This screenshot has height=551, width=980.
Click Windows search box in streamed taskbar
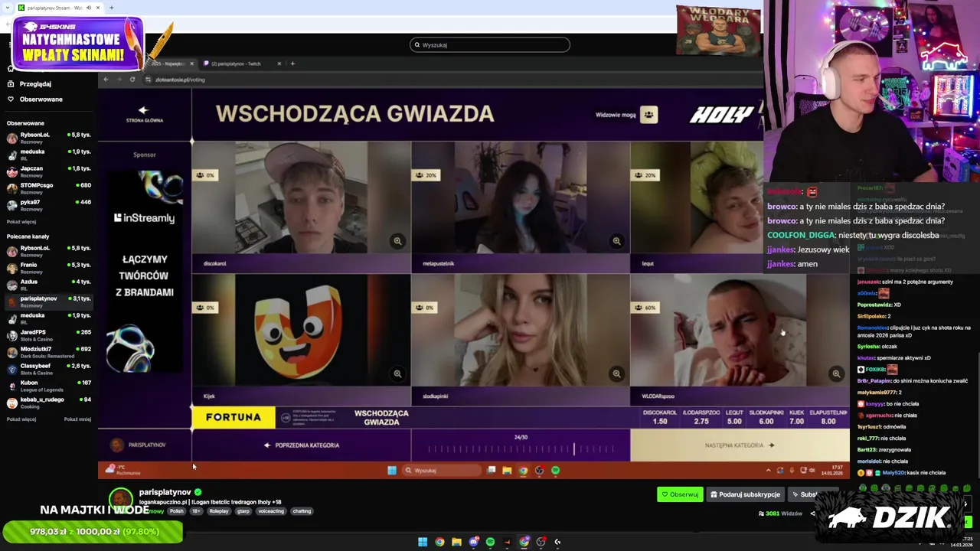click(440, 470)
